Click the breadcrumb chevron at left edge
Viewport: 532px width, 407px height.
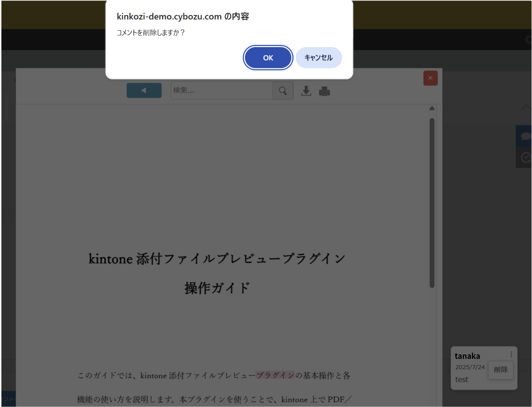[x=6, y=80]
